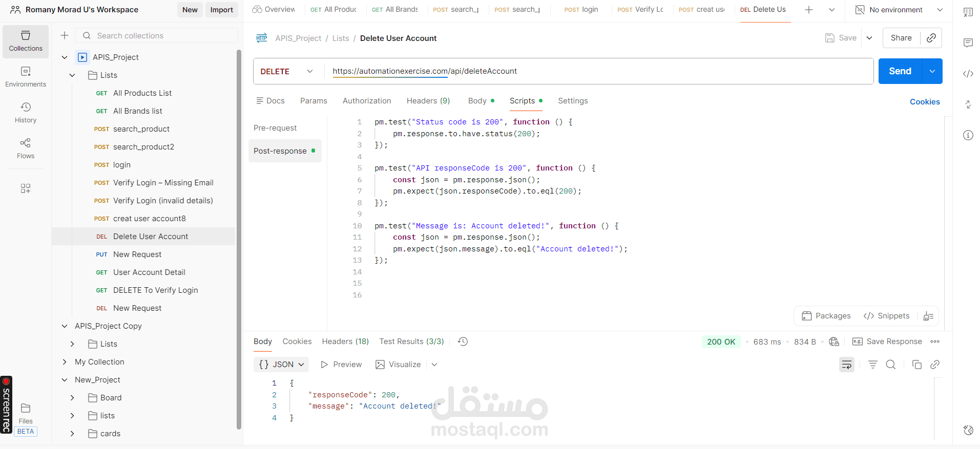Click the request URL field
Viewport: 980px width, 449px height.
coord(599,71)
